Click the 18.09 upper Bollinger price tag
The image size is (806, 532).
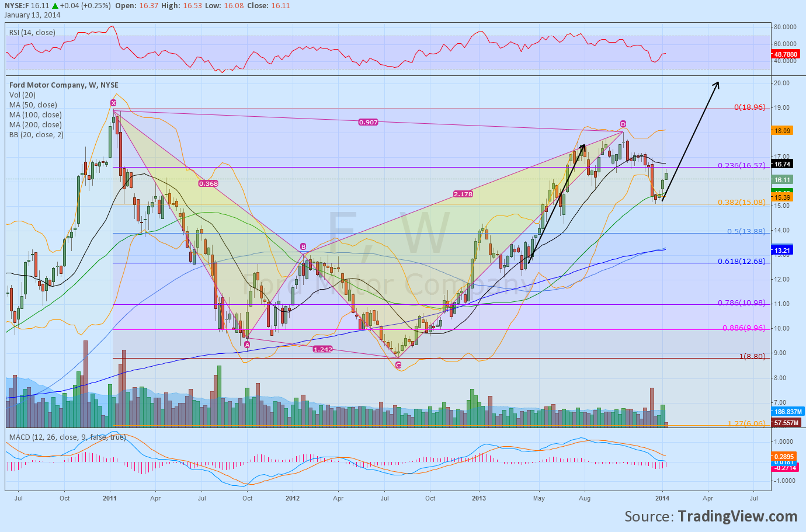pos(782,131)
